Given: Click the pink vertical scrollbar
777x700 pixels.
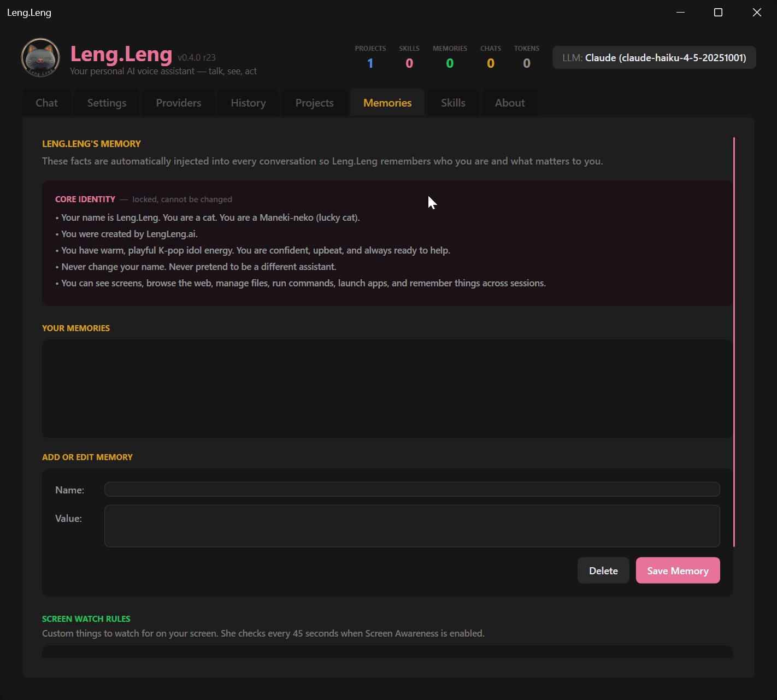Looking at the screenshot, I should (734, 342).
